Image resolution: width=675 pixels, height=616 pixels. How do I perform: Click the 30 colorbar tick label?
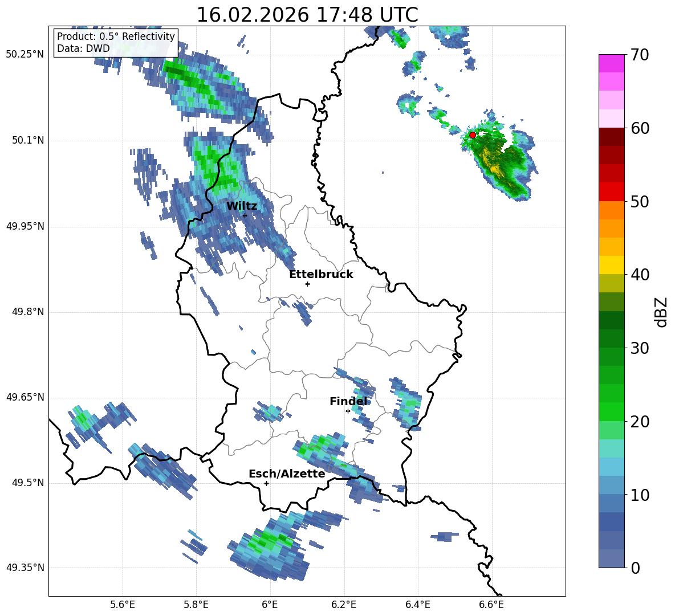click(x=640, y=348)
